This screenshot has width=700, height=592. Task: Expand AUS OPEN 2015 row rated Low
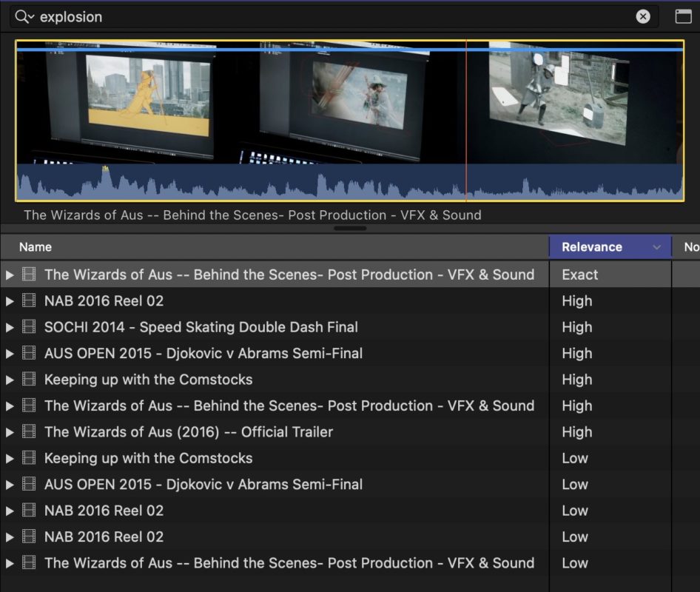click(x=10, y=485)
